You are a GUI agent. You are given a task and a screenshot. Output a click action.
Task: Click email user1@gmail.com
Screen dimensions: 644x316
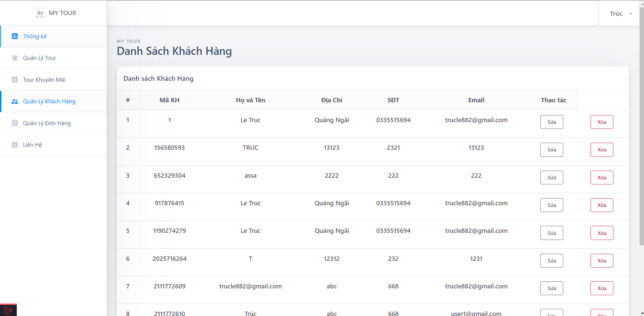(x=476, y=313)
